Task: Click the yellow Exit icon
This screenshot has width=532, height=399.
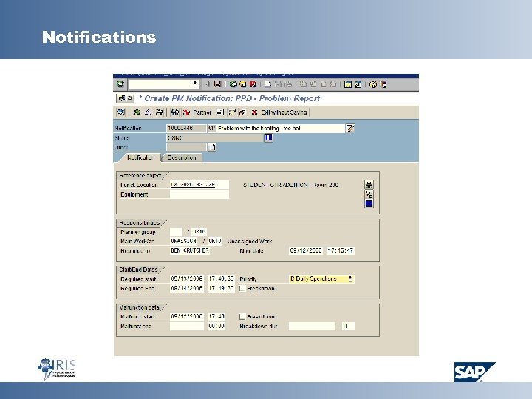Action: tap(243, 84)
